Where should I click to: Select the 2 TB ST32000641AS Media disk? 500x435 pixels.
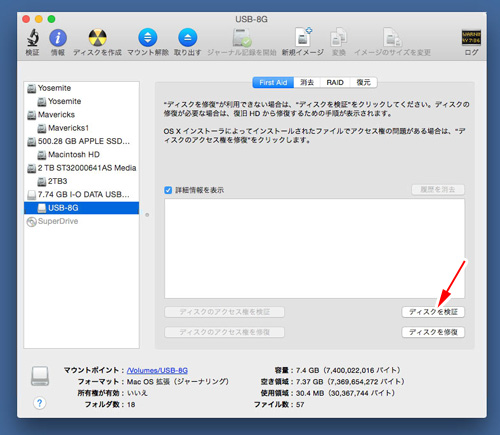click(x=81, y=168)
